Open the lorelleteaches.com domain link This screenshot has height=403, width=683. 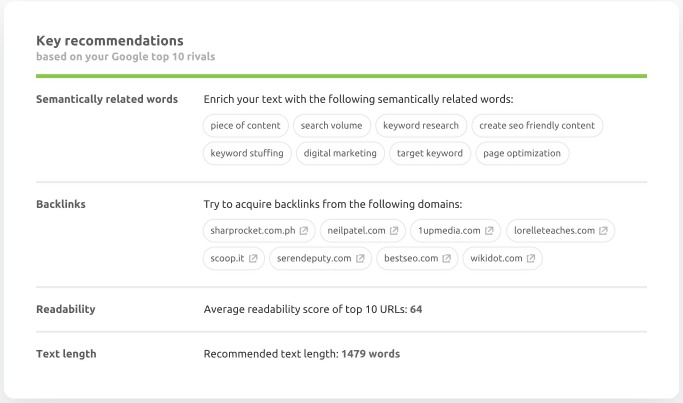click(554, 230)
